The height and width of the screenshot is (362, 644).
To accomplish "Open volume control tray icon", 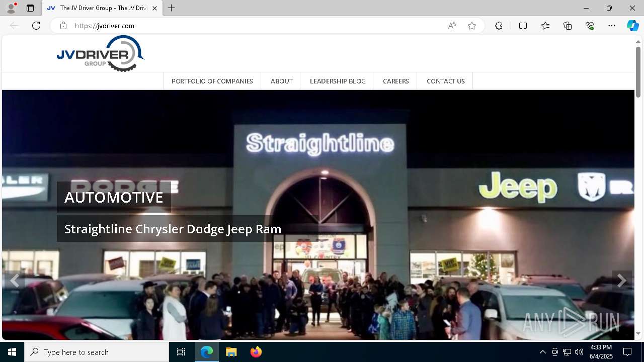I will tap(579, 352).
